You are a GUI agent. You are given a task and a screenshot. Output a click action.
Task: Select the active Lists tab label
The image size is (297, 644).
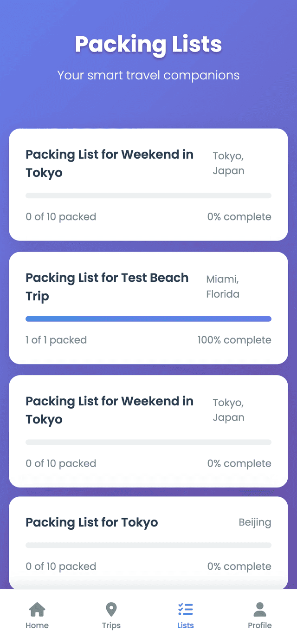coord(185,625)
